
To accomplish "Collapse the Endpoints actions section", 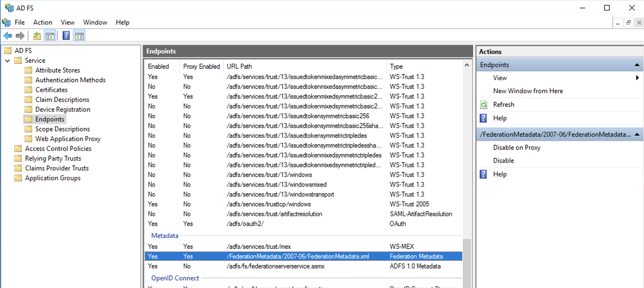I will pyautogui.click(x=637, y=65).
